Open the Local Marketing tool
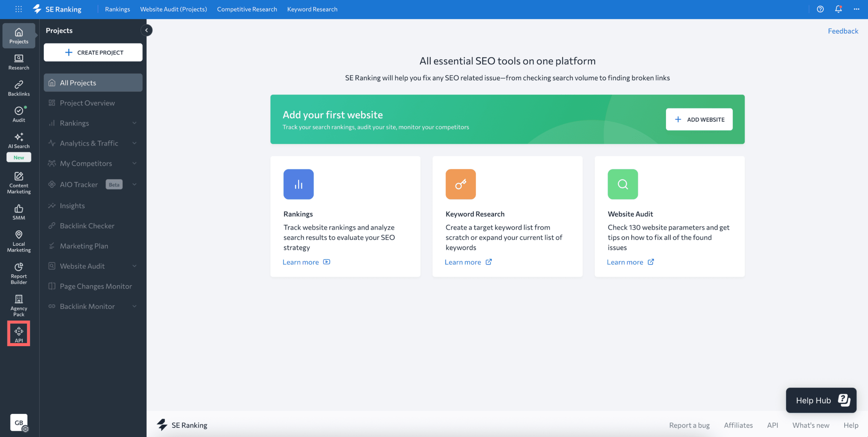 click(x=19, y=241)
